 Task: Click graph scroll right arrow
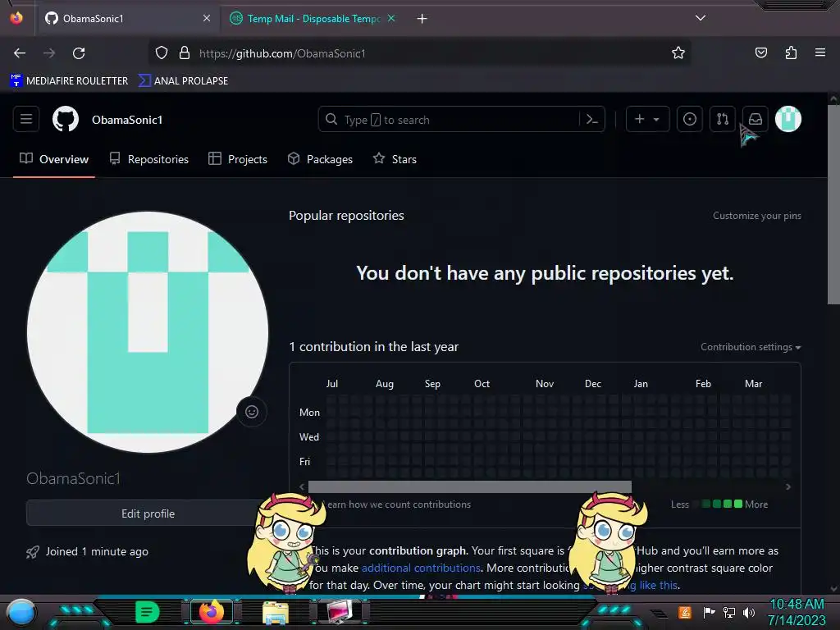pos(788,486)
